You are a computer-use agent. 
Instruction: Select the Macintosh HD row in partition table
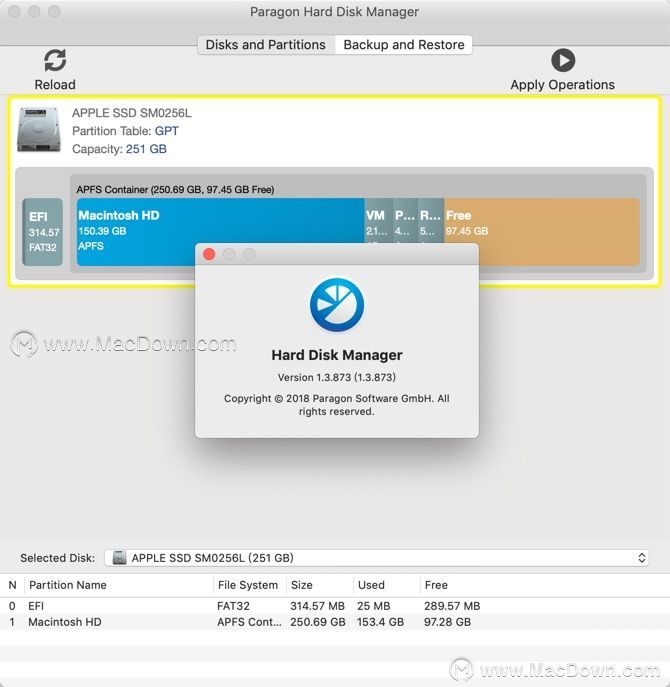coord(335,622)
